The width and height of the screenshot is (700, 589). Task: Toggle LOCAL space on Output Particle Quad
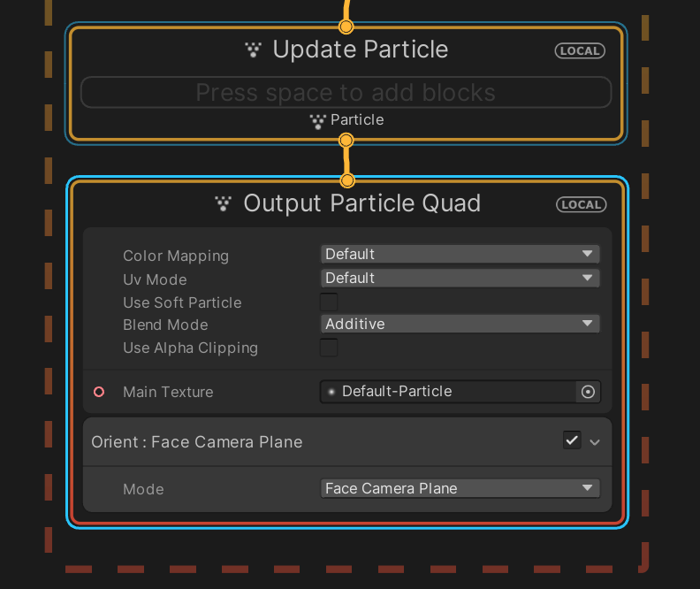tap(581, 204)
